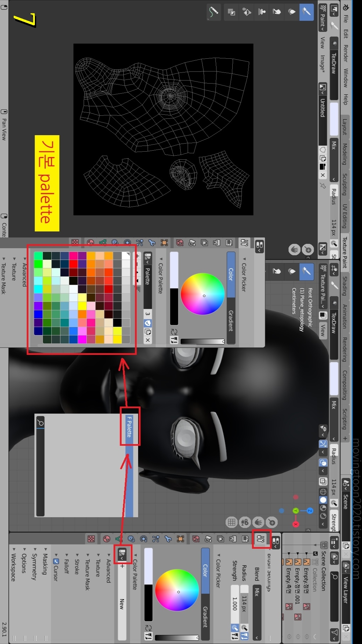Expand the Stroke panel in Properties
The width and height of the screenshot is (362, 644).
[77, 566]
